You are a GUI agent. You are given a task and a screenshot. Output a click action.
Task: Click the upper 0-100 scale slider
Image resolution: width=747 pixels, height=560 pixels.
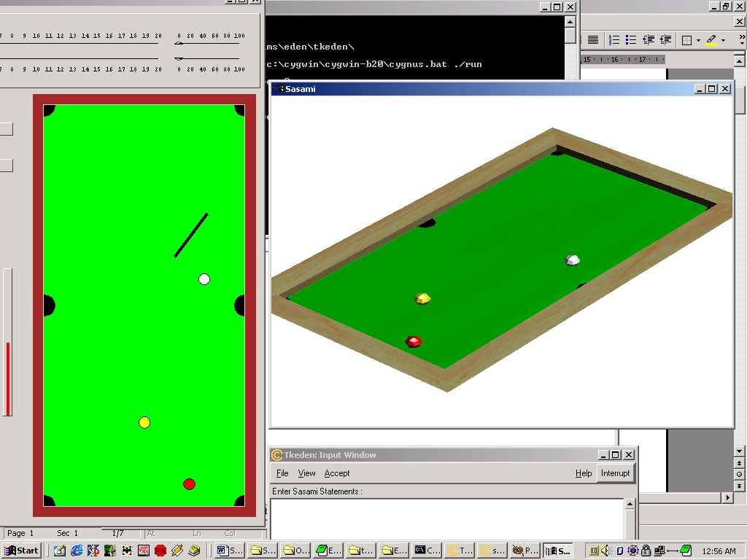[x=179, y=44]
